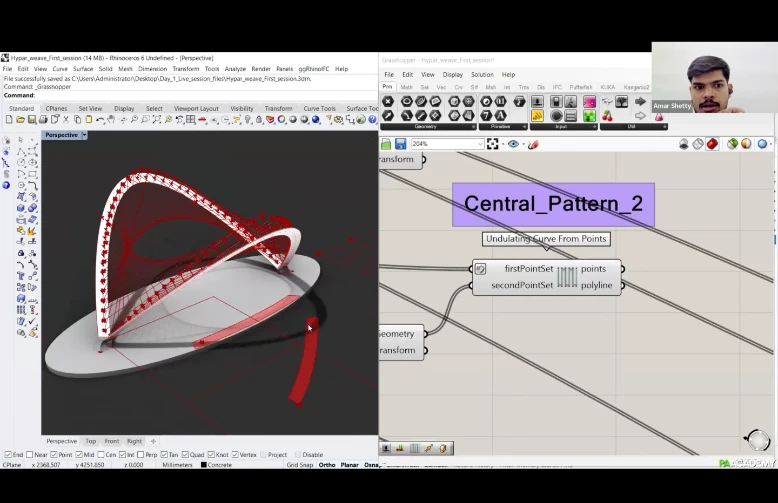
Task: Click the Undulating Curve component icon
Action: pyautogui.click(x=567, y=277)
